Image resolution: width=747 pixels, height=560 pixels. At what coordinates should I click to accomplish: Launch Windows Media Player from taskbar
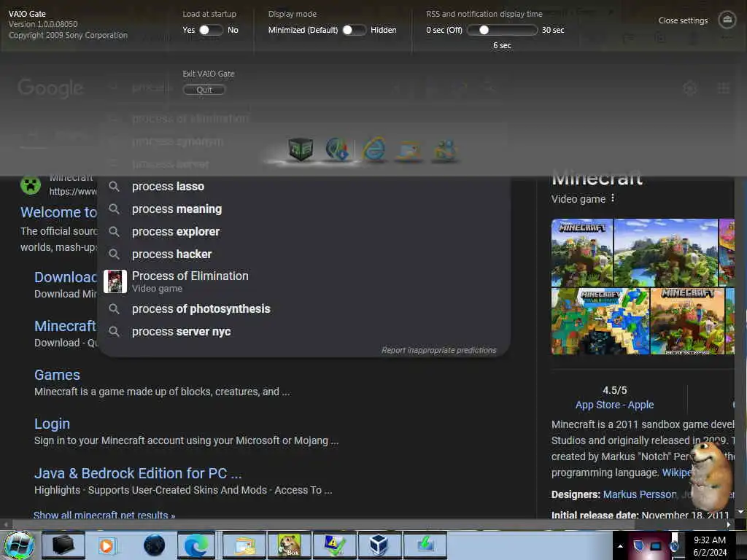[x=107, y=545]
